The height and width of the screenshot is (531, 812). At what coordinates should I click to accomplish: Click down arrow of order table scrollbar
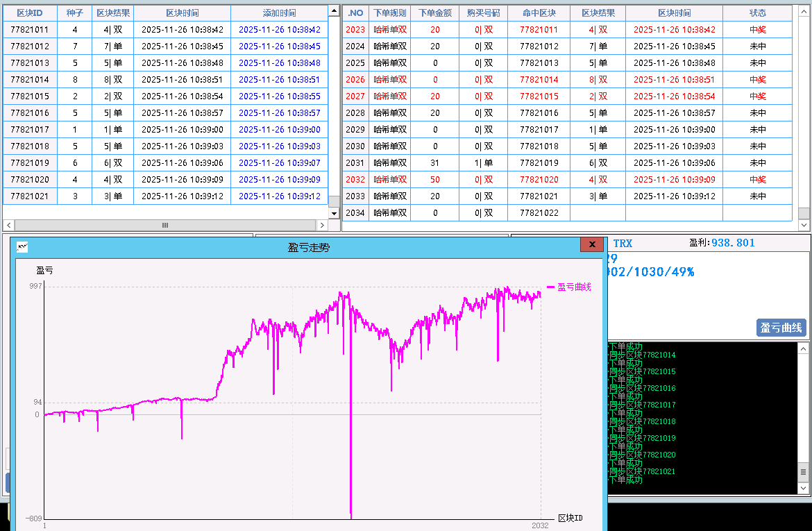804,225
